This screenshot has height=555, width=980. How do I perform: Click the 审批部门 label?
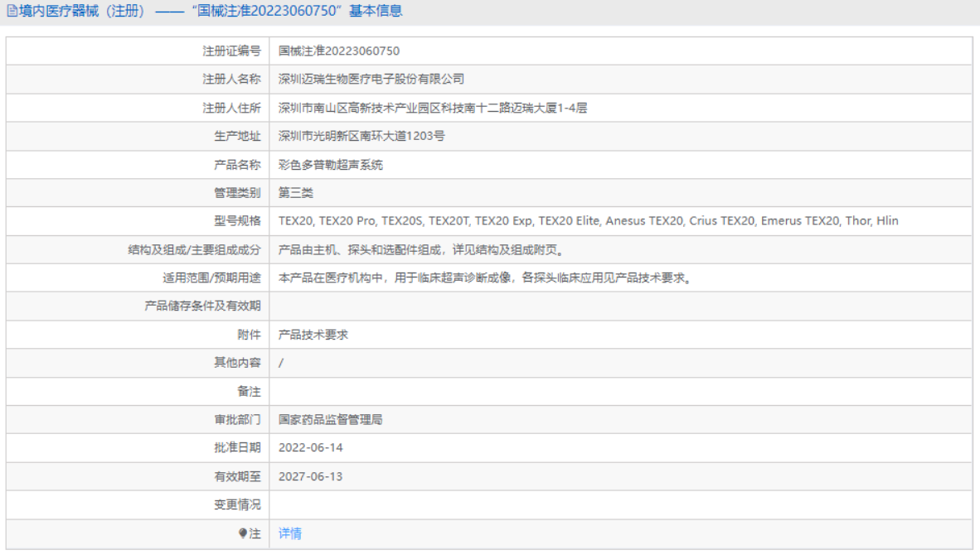[x=237, y=419]
